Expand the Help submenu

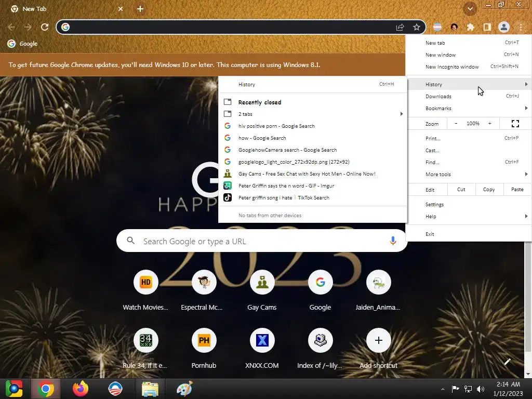[469, 216]
